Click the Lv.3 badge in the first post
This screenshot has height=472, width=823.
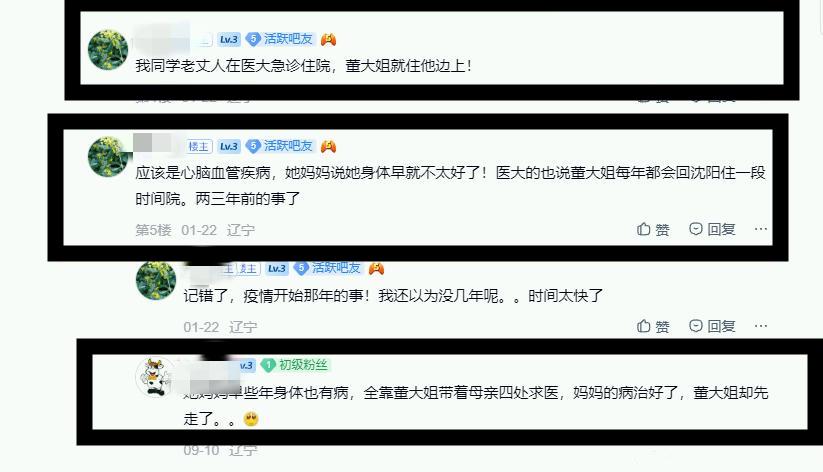[x=229, y=39]
